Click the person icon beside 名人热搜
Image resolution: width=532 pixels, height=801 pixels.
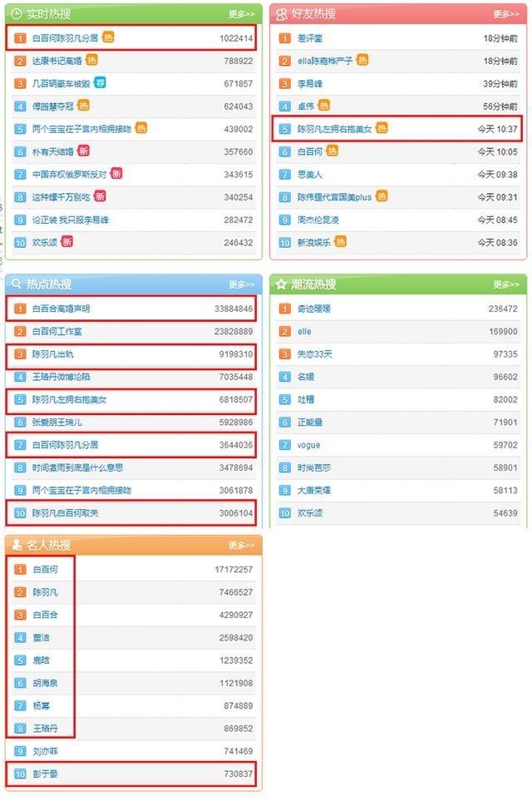[x=17, y=546]
